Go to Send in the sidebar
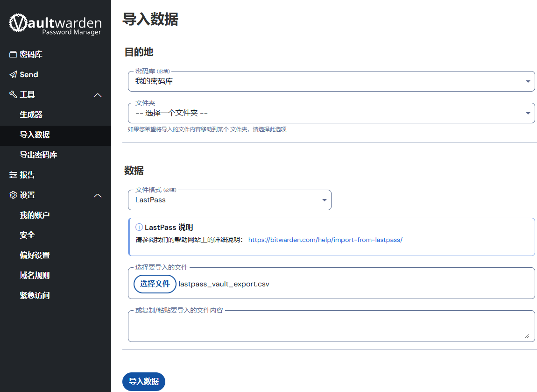 (x=29, y=74)
